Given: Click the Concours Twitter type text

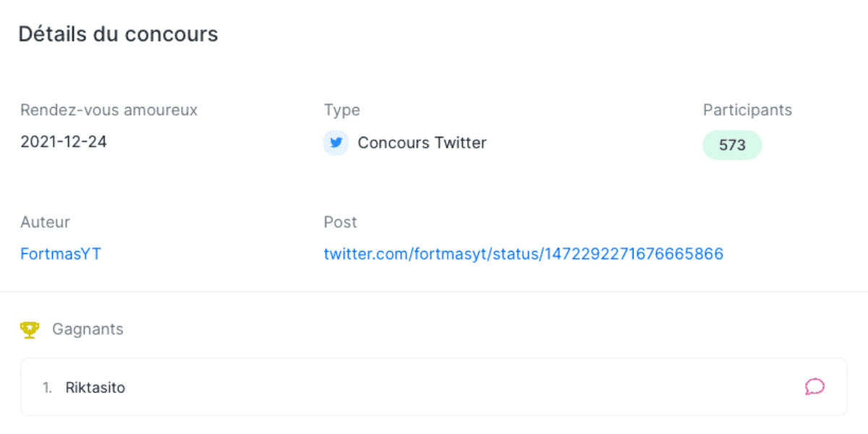Looking at the screenshot, I should [422, 142].
